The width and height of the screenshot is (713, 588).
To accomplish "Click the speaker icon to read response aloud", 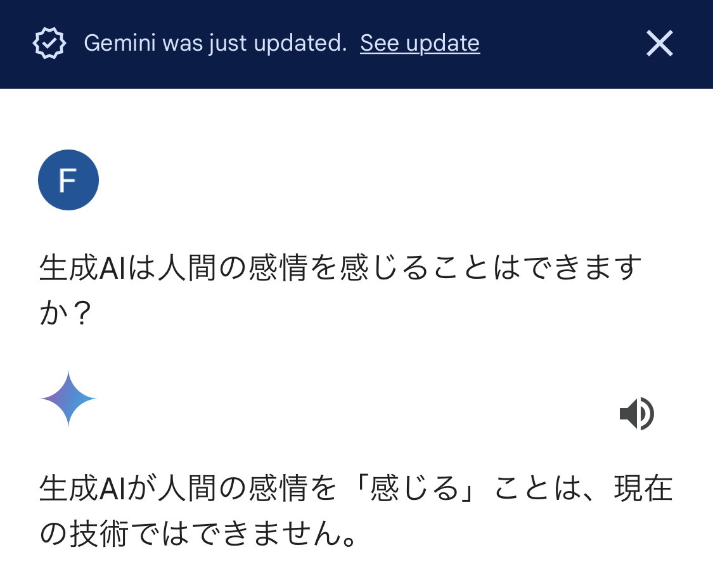I will point(636,414).
